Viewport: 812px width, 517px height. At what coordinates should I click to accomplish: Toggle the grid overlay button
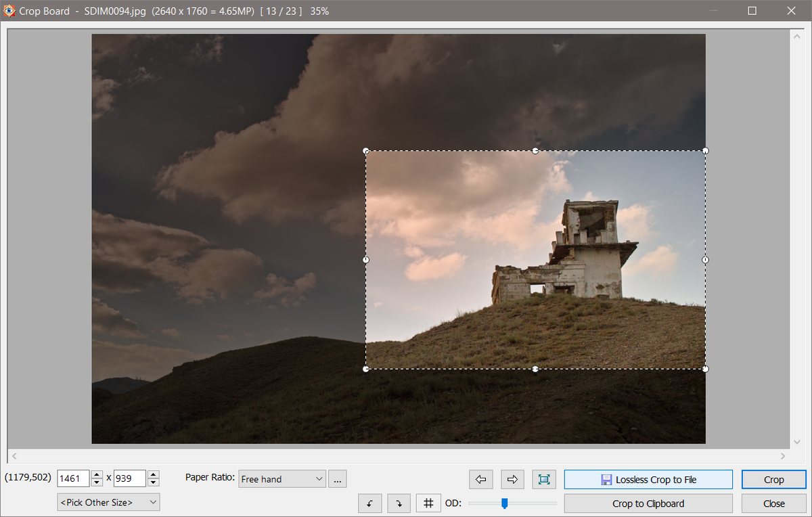tap(428, 503)
